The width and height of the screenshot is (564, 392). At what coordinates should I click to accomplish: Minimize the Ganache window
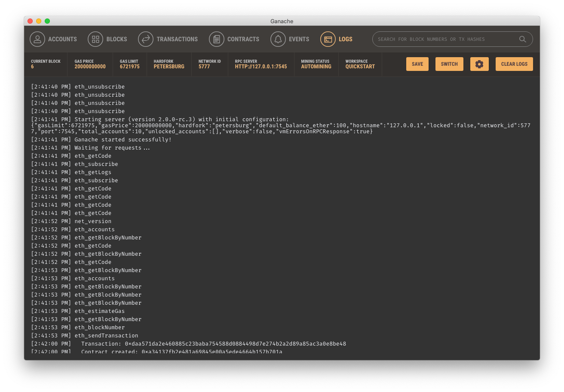point(39,21)
